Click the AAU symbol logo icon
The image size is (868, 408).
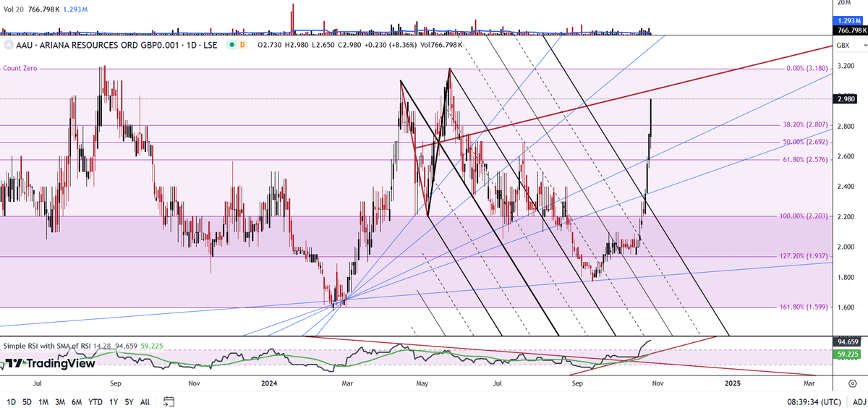[9, 45]
